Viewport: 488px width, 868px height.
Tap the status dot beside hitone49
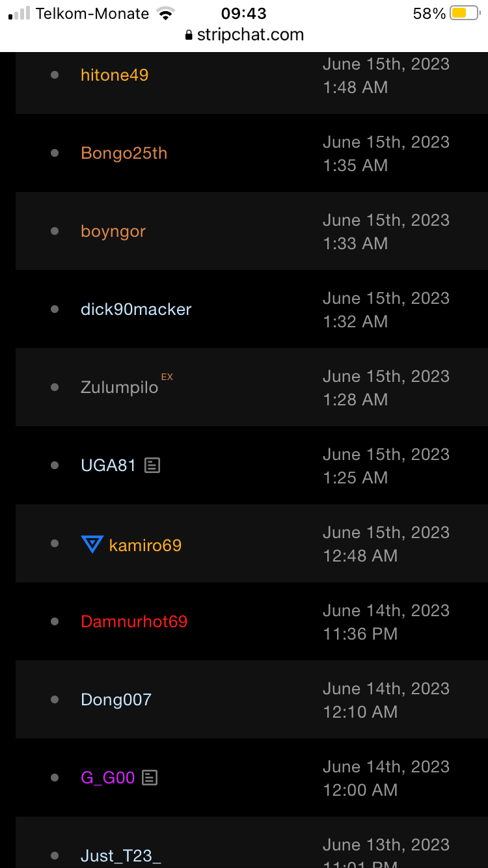pos(55,75)
